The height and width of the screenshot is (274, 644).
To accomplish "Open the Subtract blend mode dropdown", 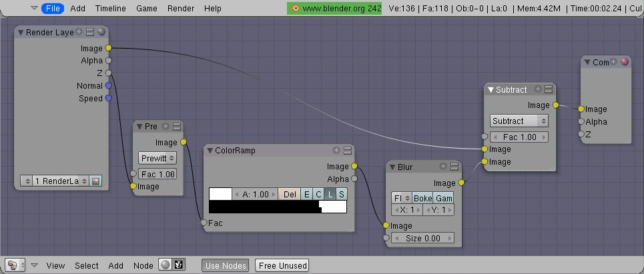I will [x=519, y=121].
